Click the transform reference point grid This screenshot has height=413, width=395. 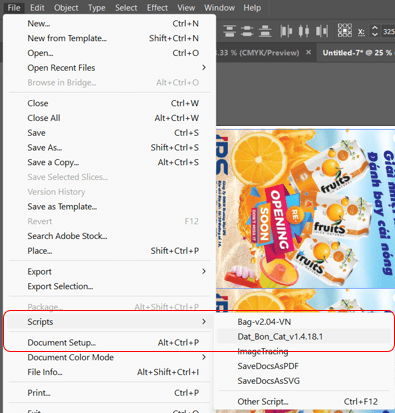345,30
